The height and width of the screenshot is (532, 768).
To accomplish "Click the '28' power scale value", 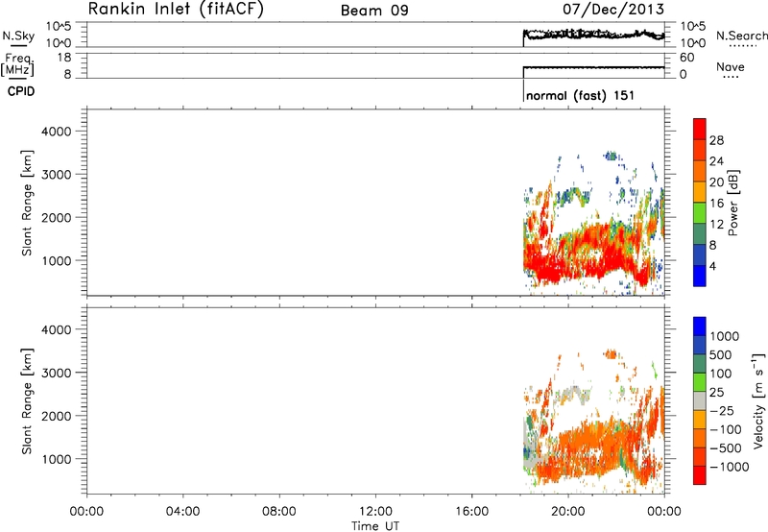I will (716, 140).
